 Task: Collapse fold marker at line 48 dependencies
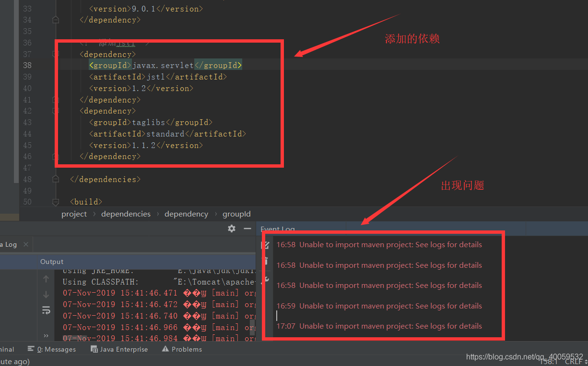tap(56, 179)
